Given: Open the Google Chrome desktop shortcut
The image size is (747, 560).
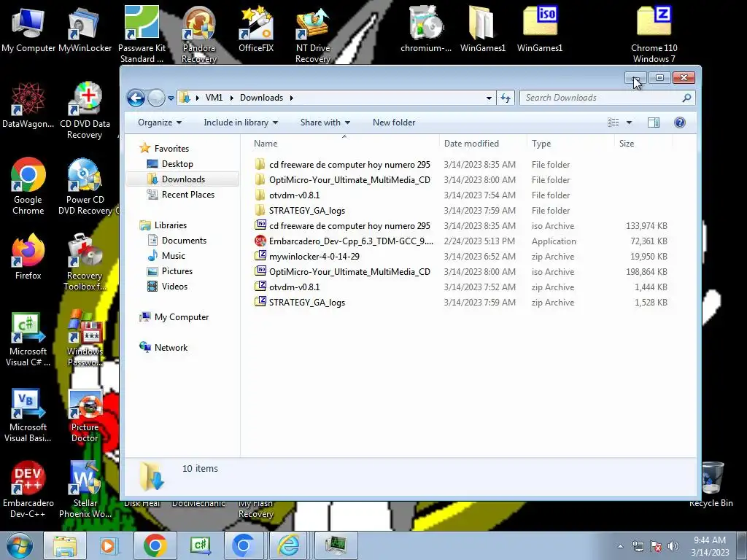Looking at the screenshot, I should coord(28,187).
